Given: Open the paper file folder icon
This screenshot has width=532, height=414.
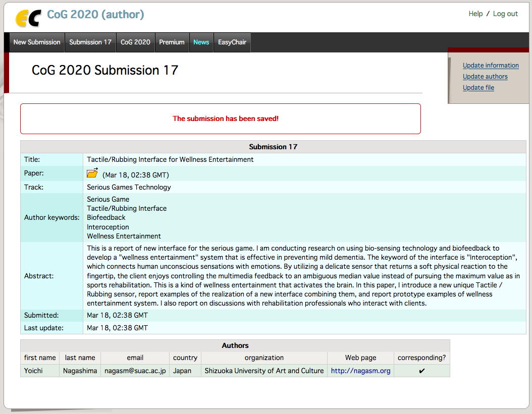Looking at the screenshot, I should 92,173.
